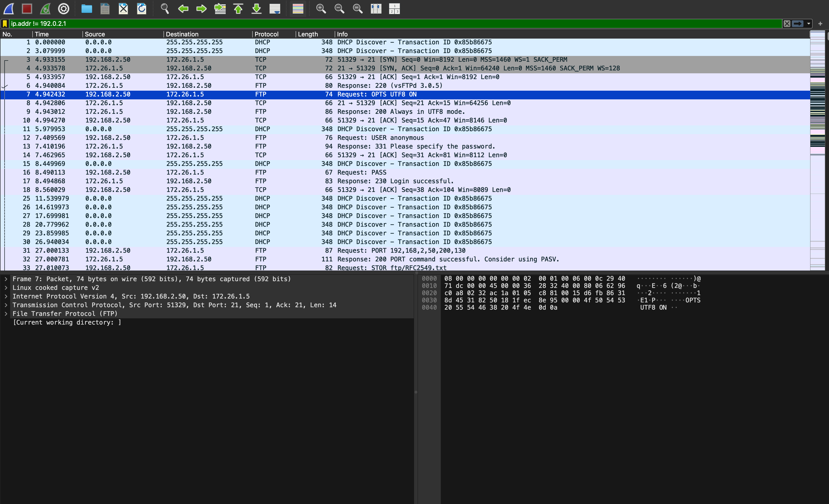Click hex offset 0030 row bytes
The width and height of the screenshot is (829, 504).
pyautogui.click(x=535, y=300)
